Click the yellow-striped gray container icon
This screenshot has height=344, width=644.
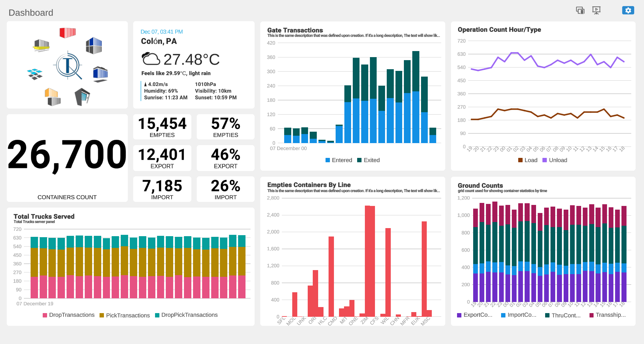click(42, 45)
